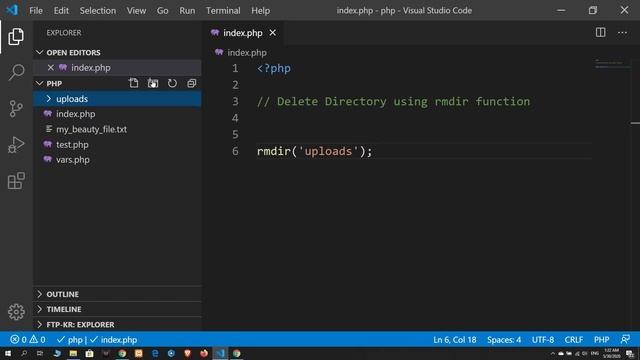Collapse the Open Editors section

pyautogui.click(x=40, y=52)
